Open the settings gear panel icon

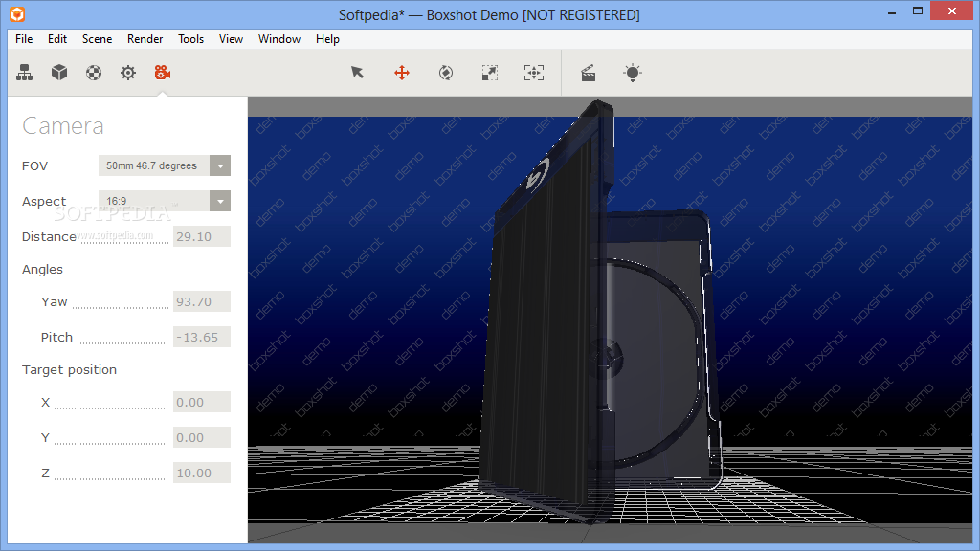point(128,73)
